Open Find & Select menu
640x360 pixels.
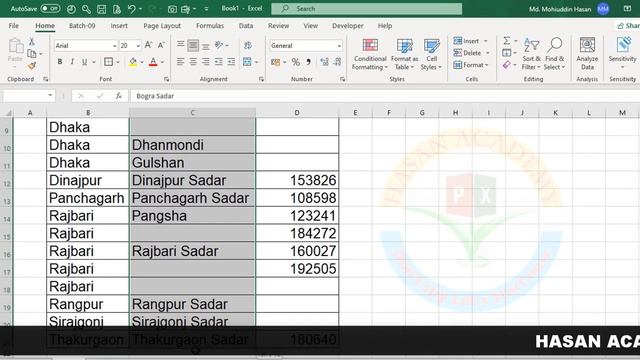coord(554,54)
